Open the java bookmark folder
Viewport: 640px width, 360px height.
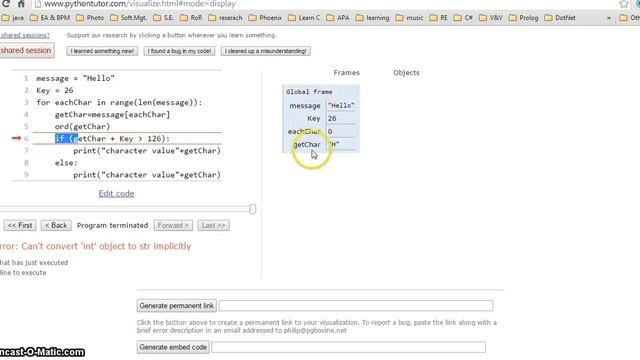click(x=13, y=18)
